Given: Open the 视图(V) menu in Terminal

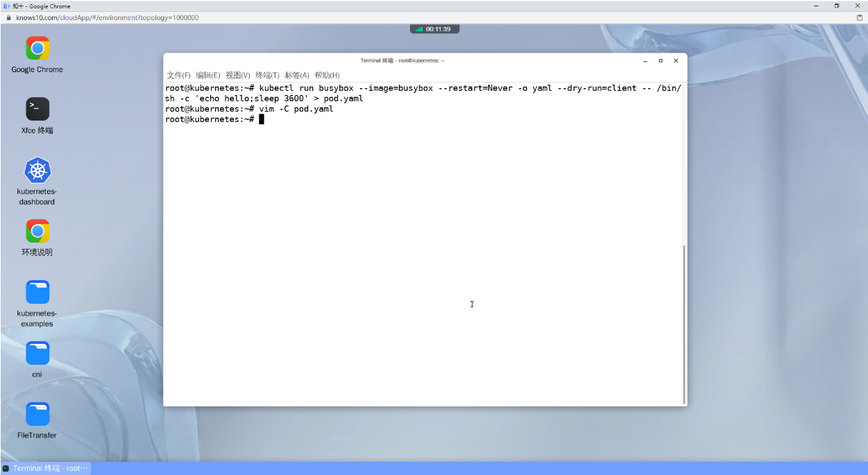Looking at the screenshot, I should tap(238, 75).
